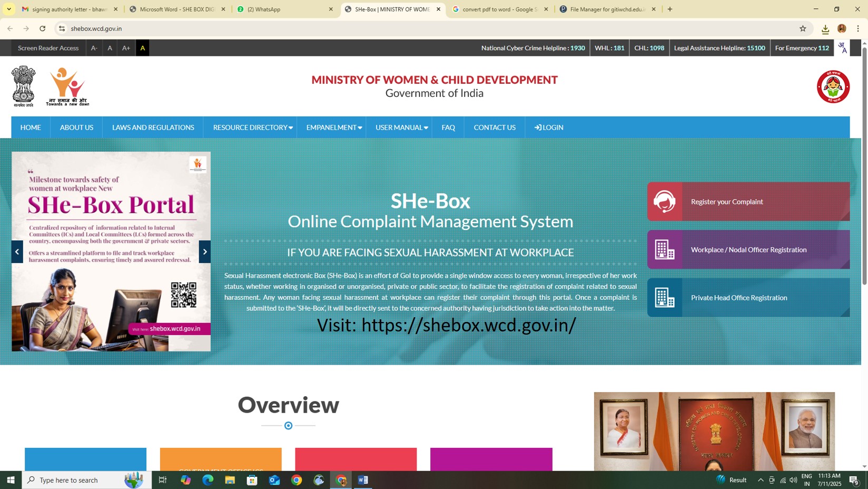
Task: Click the Private Head Office building icon
Action: point(664,298)
